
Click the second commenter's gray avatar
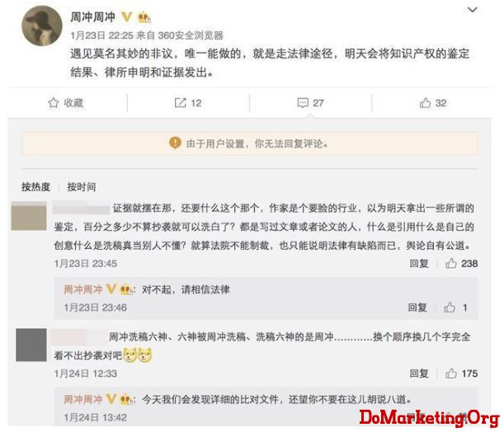click(x=31, y=345)
